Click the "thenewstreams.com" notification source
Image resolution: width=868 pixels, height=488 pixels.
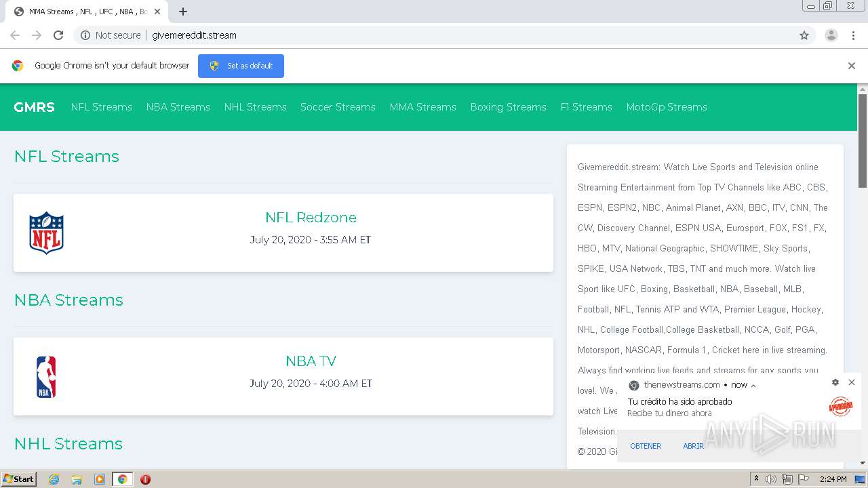click(682, 385)
